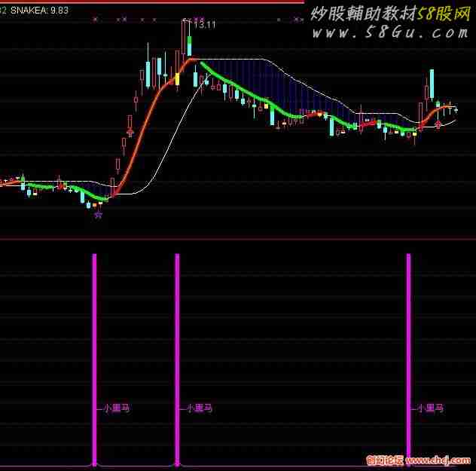Click the red up arrow on the steep rally
Viewport: 476px width, 471px height.
pos(130,133)
